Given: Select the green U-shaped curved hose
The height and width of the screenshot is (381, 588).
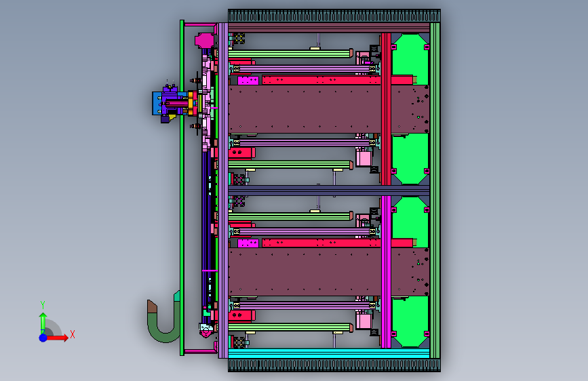Looking at the screenshot, I should pyautogui.click(x=164, y=323).
